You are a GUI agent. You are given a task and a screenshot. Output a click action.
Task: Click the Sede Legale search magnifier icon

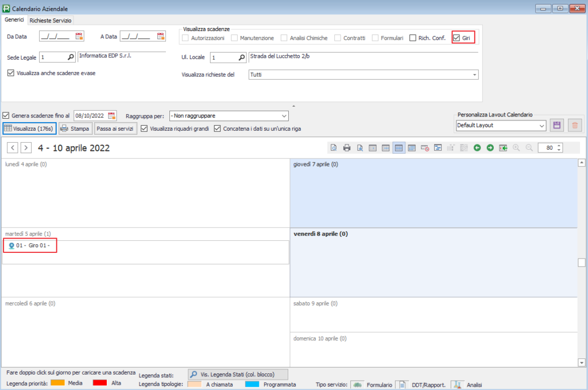[71, 57]
